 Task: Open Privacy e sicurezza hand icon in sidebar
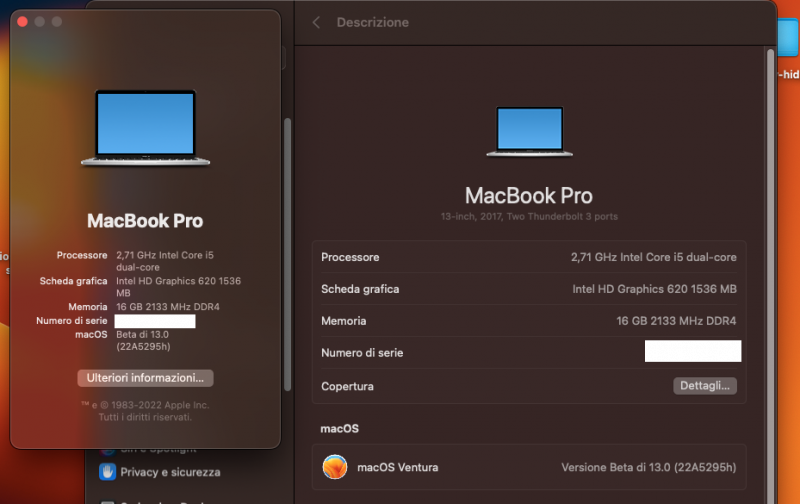click(107, 472)
